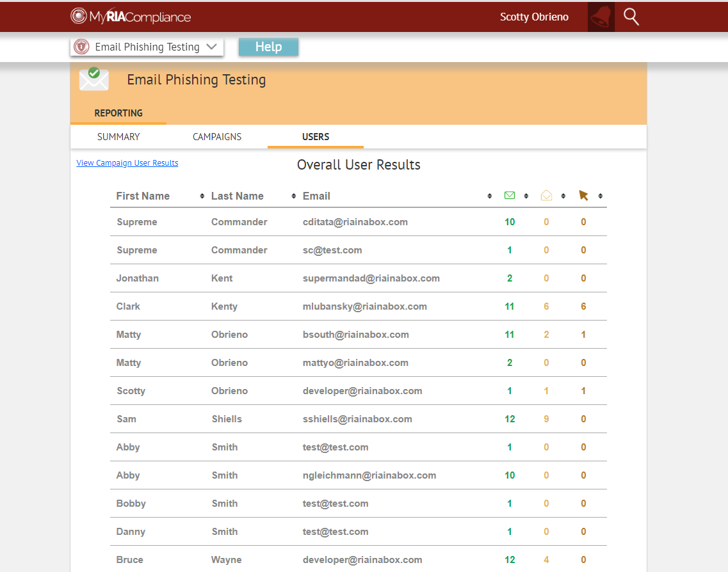
Task: Click the links clicked cursor column icon
Action: (583, 196)
